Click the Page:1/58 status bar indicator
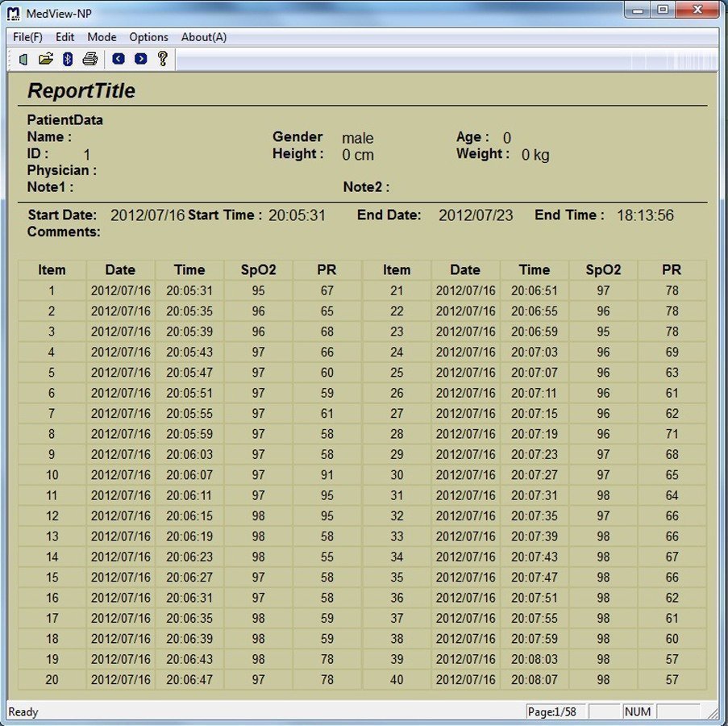Viewport: 728px width, 726px height. pos(555,712)
